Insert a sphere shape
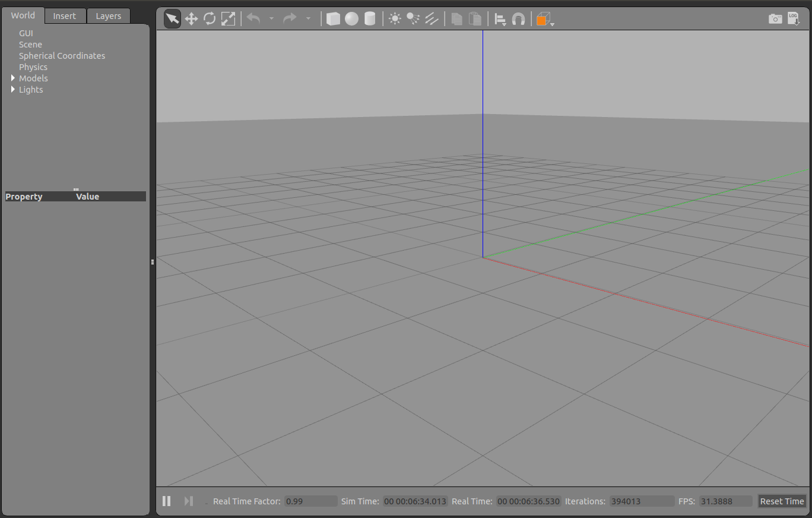The height and width of the screenshot is (518, 812). click(x=352, y=19)
